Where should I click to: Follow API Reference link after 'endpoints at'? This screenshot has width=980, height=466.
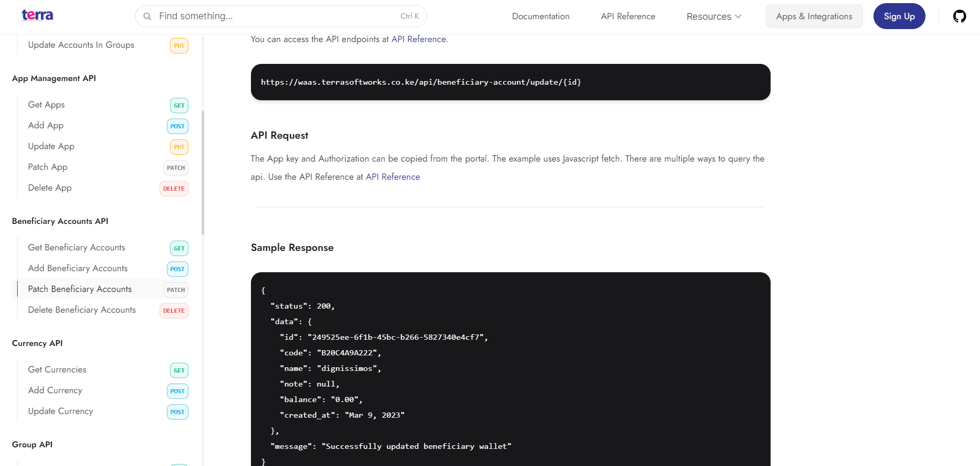pyautogui.click(x=418, y=39)
